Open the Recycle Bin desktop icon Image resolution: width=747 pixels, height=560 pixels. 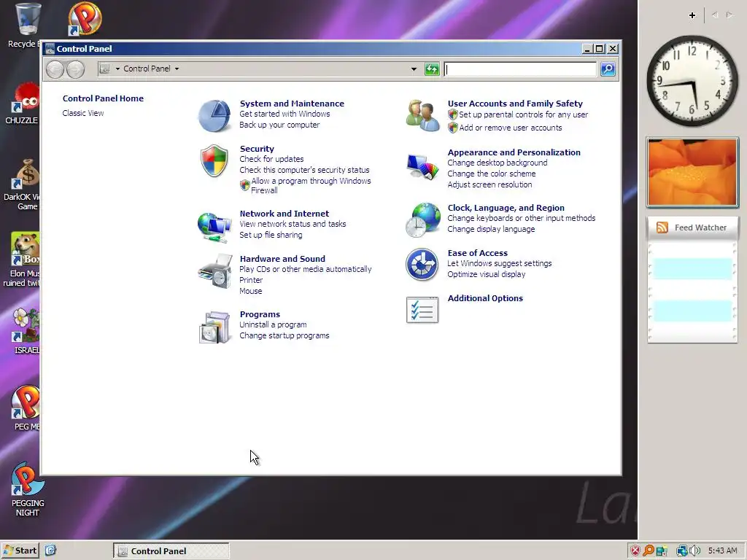click(x=26, y=26)
